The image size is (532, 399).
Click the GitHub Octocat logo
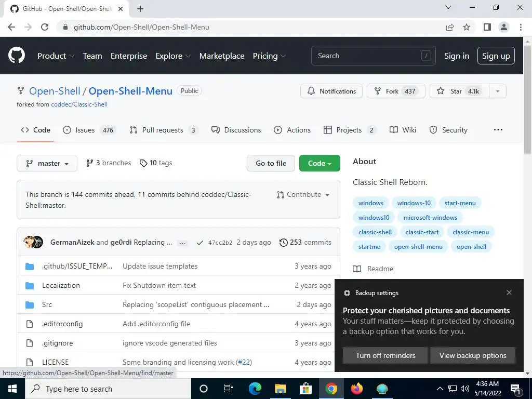16,56
